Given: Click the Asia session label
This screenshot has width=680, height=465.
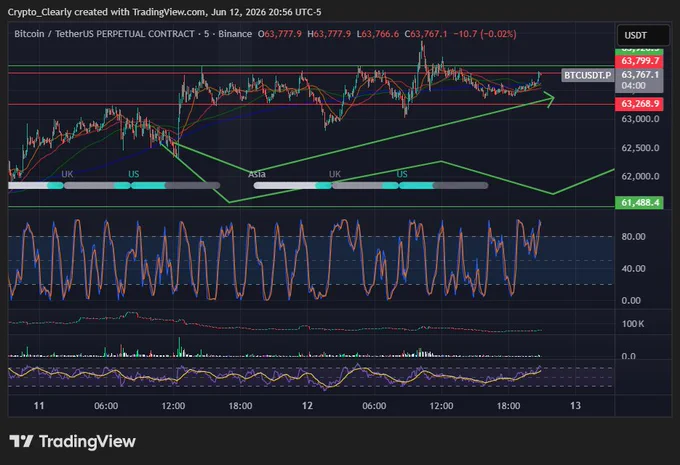Looking at the screenshot, I should (257, 174).
